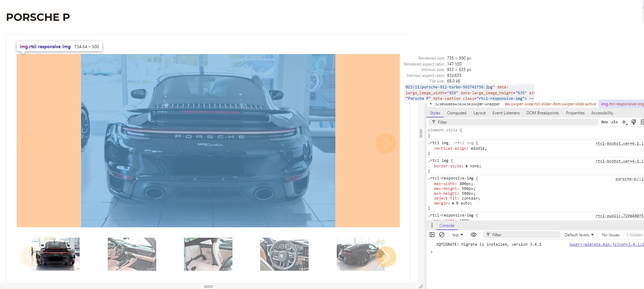Open jquery-migrate.min.js source link

(606, 244)
